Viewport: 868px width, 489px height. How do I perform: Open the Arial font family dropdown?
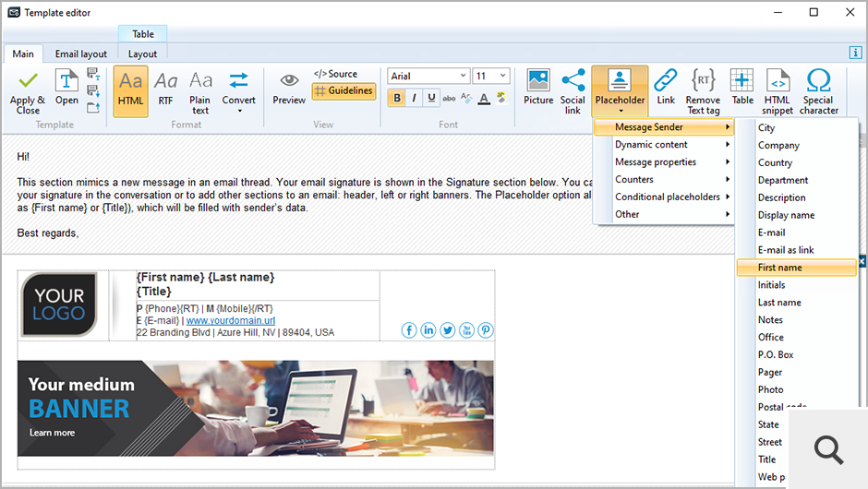coord(428,76)
